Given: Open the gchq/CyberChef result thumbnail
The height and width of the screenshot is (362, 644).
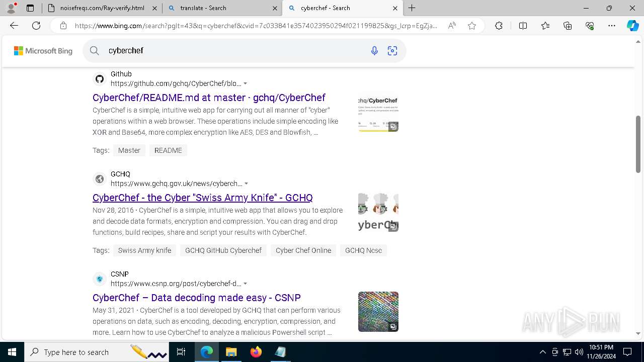Looking at the screenshot, I should (x=378, y=112).
